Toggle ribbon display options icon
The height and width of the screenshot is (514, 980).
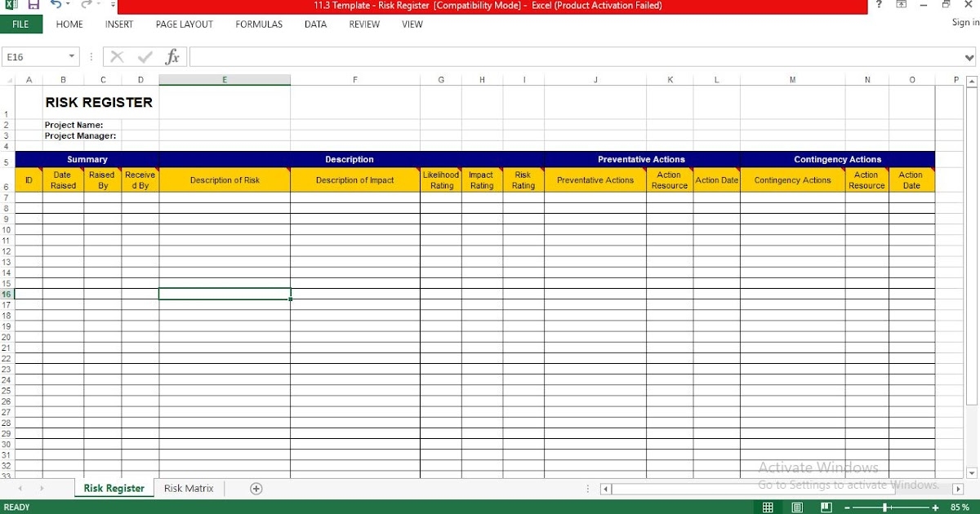pos(901,5)
